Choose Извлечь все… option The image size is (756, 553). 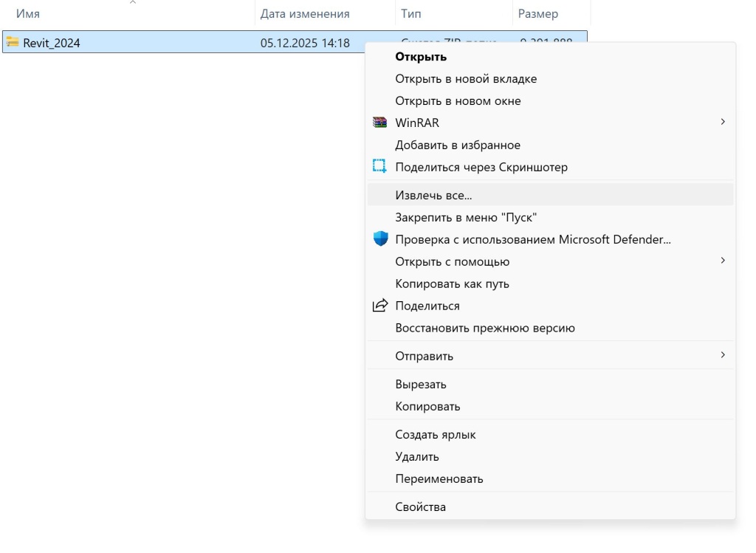tap(550, 195)
